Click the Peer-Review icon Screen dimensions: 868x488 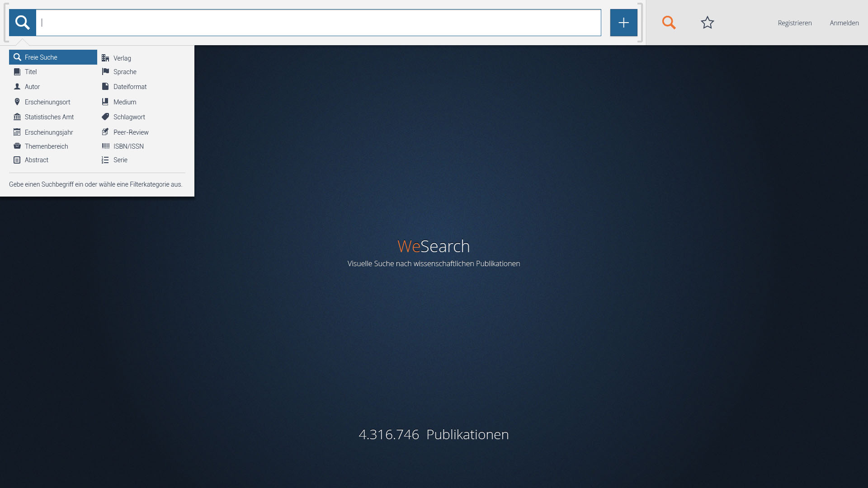105,132
